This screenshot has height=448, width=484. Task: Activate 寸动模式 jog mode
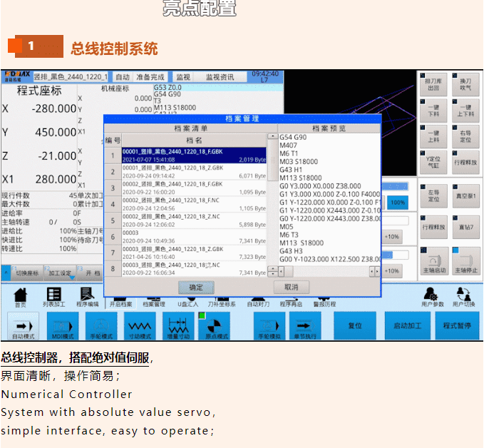pyautogui.click(x=140, y=326)
